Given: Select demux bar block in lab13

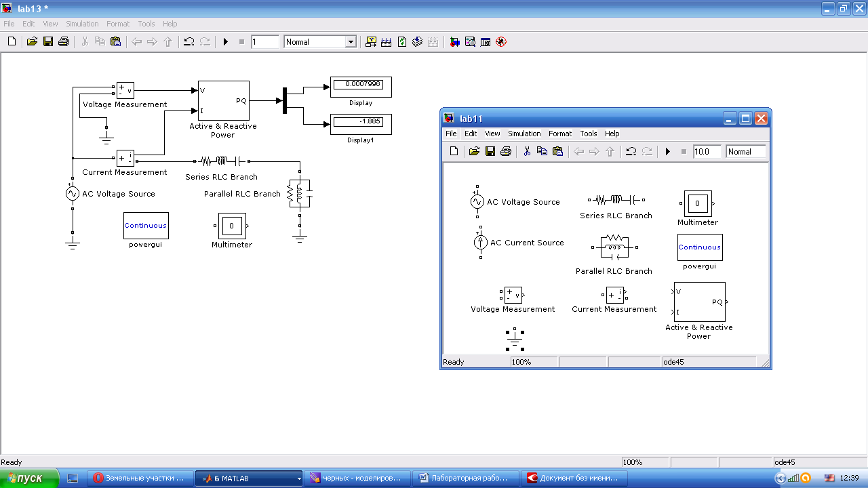Looking at the screenshot, I should pos(285,100).
